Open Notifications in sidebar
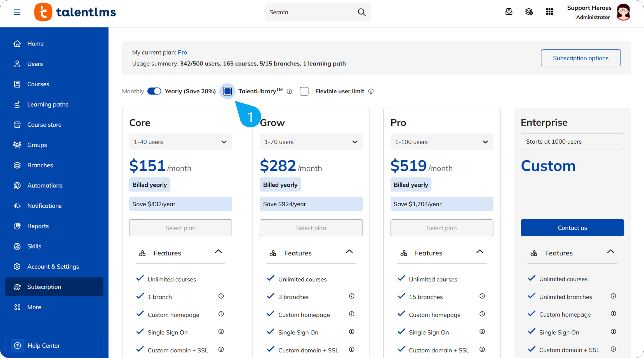Viewport: 644px width, 358px height. coord(54,206)
